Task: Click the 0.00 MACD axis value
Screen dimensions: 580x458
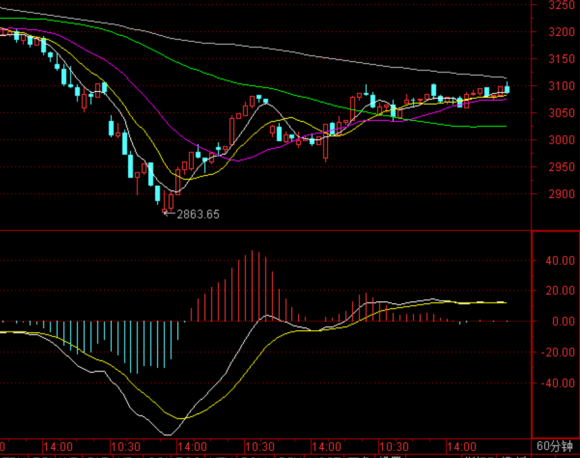Action: click(x=563, y=321)
